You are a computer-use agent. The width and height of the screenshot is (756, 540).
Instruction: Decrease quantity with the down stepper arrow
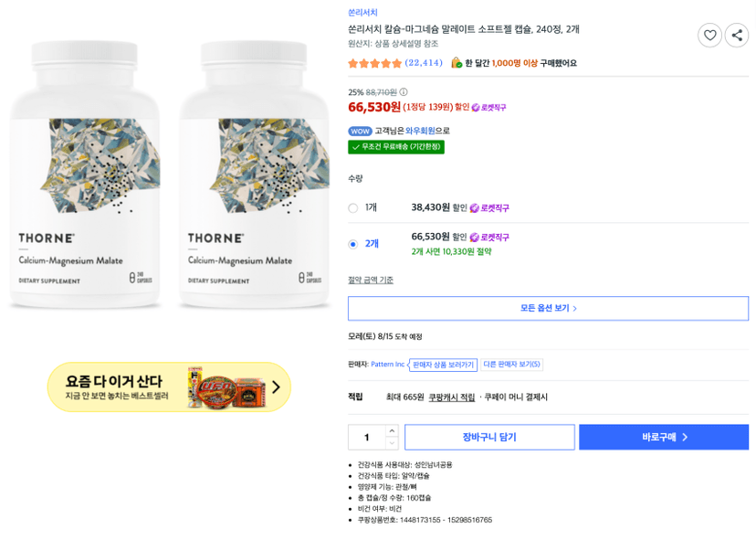click(x=392, y=443)
